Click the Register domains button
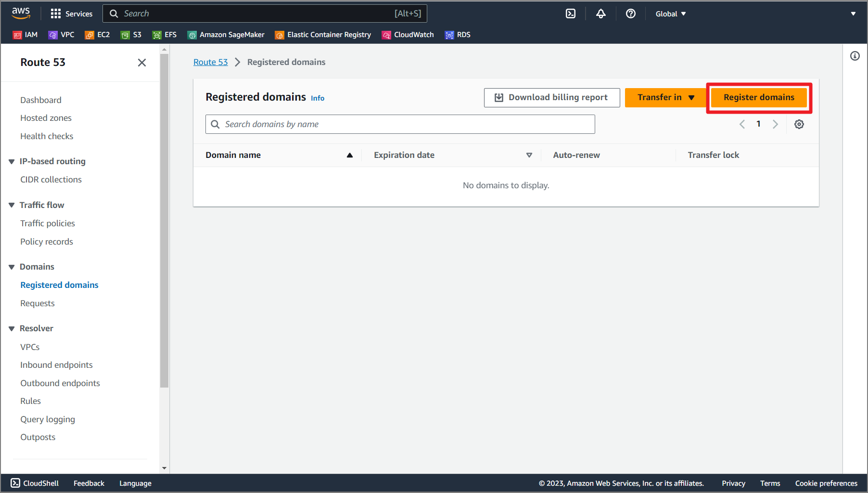Screen dimensions: 868x493 click(x=759, y=97)
